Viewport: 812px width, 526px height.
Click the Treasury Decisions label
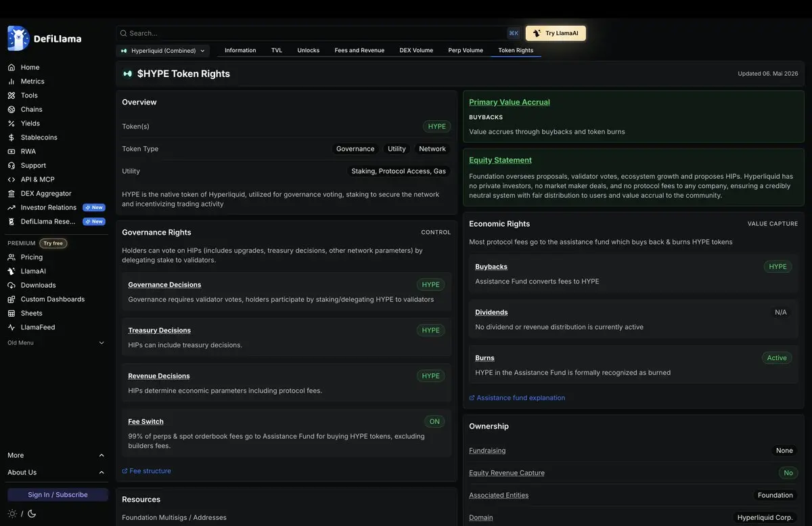coord(159,330)
